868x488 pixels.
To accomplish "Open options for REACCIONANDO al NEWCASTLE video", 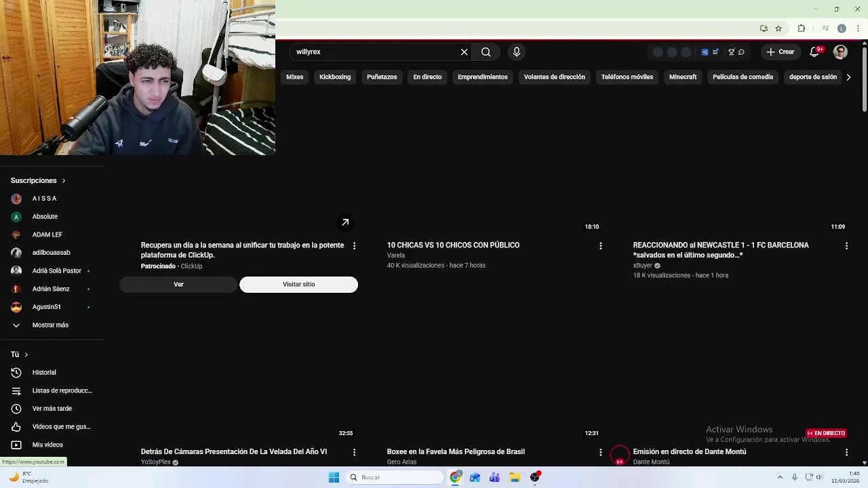I will tap(846, 246).
